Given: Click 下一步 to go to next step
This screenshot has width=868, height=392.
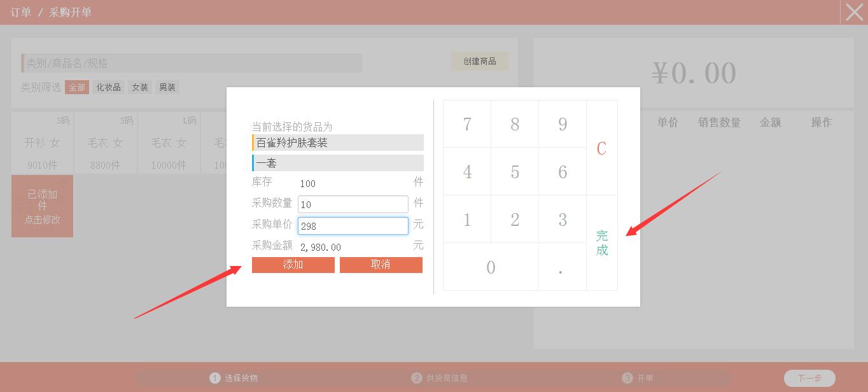Looking at the screenshot, I should (x=809, y=378).
